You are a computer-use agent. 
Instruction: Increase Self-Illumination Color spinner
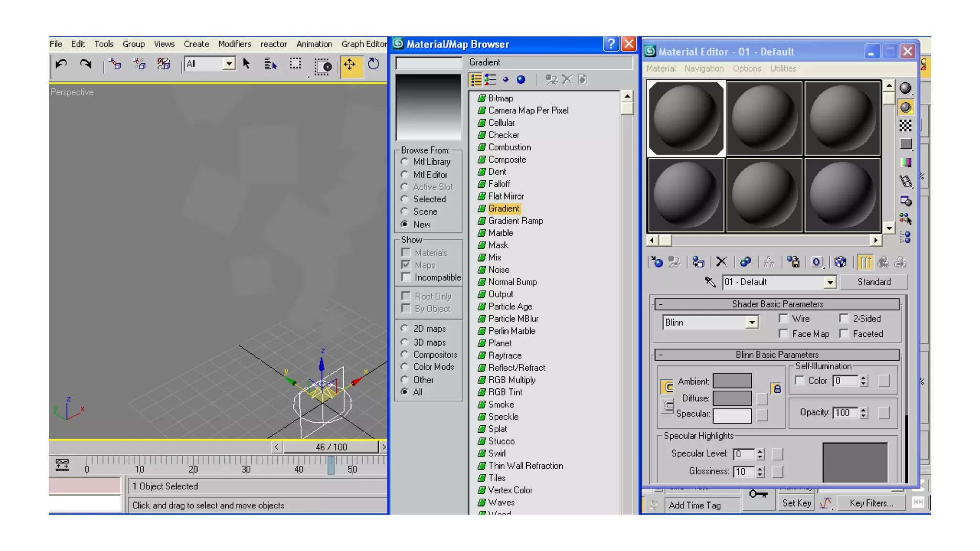click(863, 378)
